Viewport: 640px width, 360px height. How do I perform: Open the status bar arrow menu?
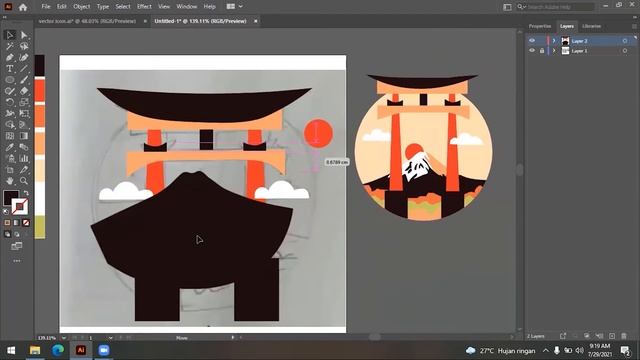[233, 338]
